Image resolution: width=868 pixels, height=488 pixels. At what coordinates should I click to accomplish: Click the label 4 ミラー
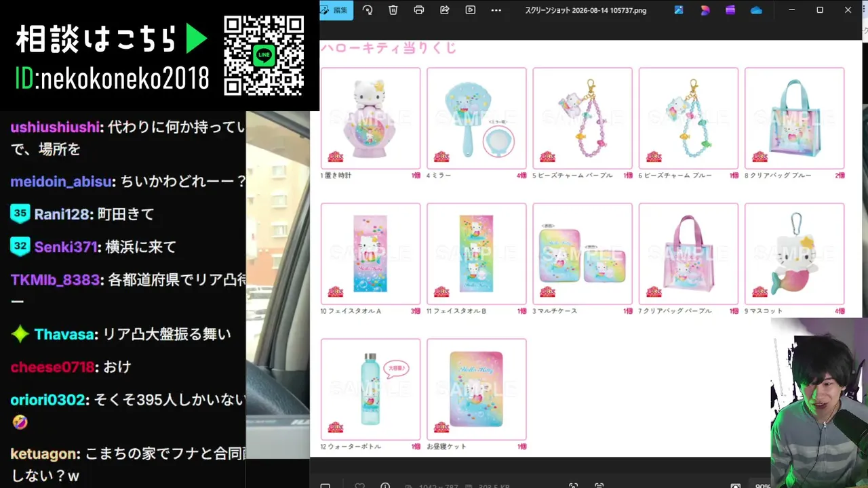(439, 176)
